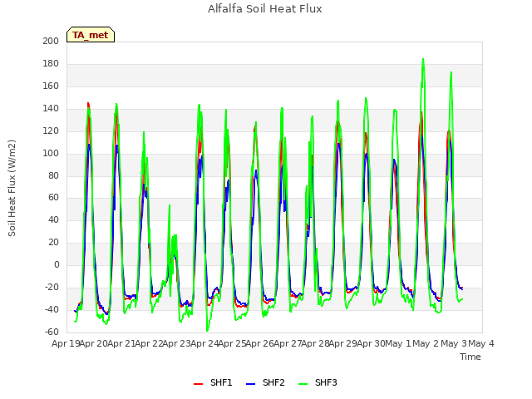Click the 100 y-axis tick label

click(51, 153)
